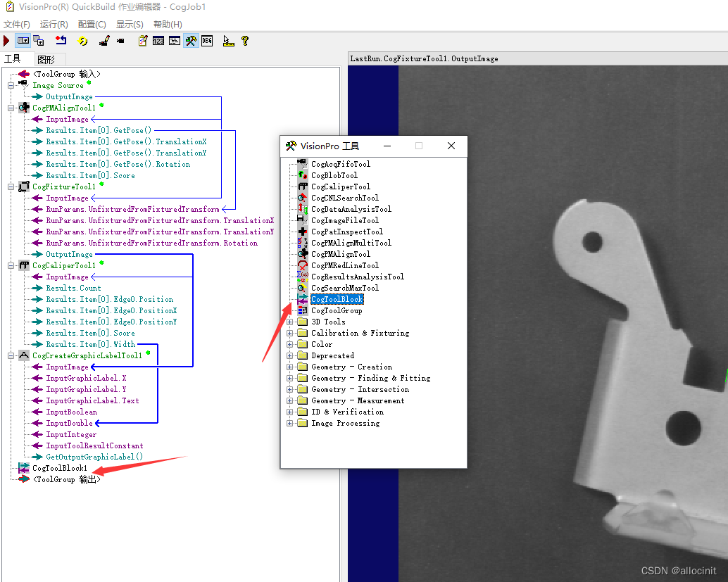The image size is (728, 582).
Task: Close the VisionPro 工具 window
Action: 451,146
